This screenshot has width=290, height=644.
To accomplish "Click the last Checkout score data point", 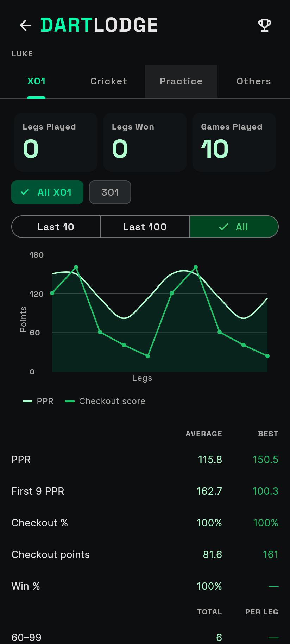I will tap(267, 356).
